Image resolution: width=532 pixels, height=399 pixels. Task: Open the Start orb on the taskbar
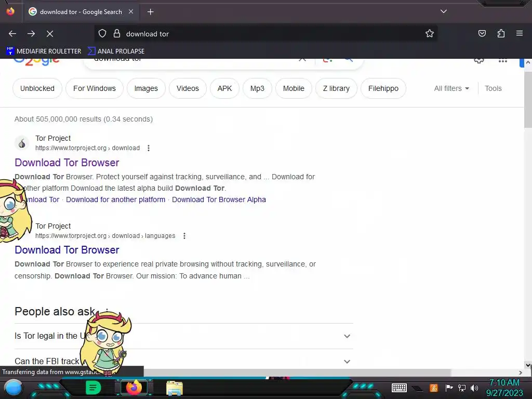pos(13,388)
